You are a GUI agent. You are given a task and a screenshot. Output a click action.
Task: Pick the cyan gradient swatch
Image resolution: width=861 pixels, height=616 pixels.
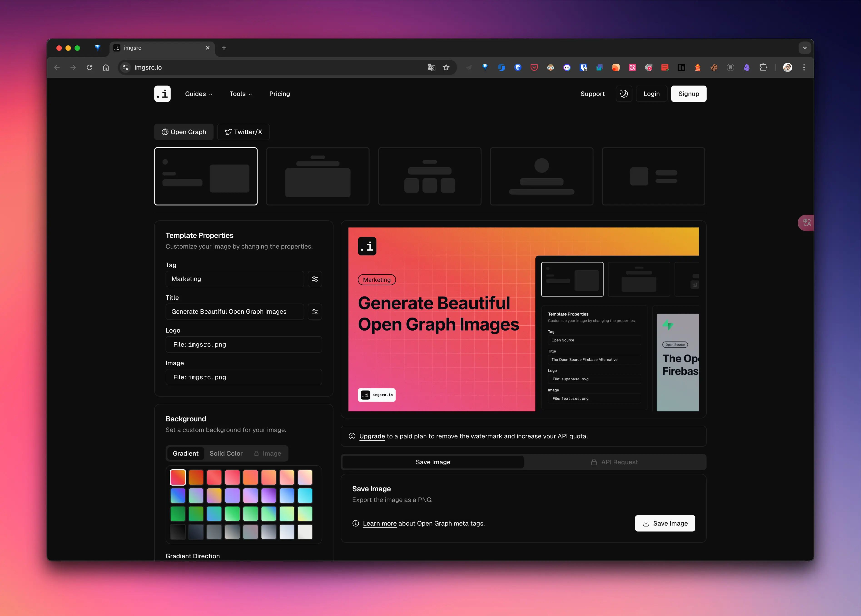[305, 495]
